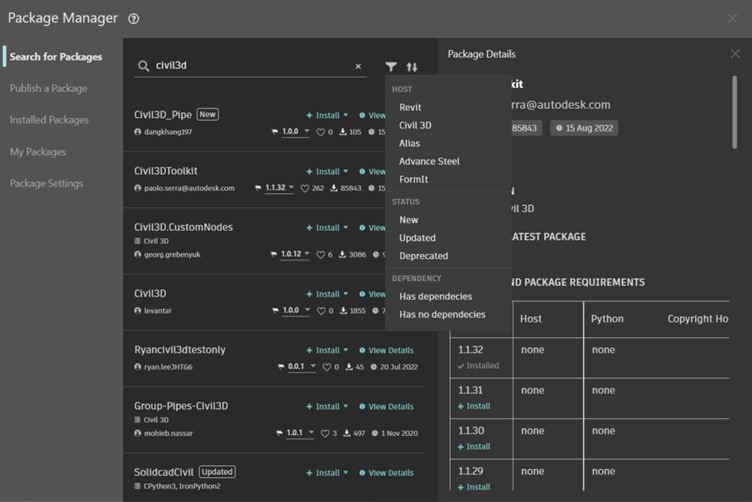
Task: Install version 1.1.30 in details table
Action: click(474, 447)
